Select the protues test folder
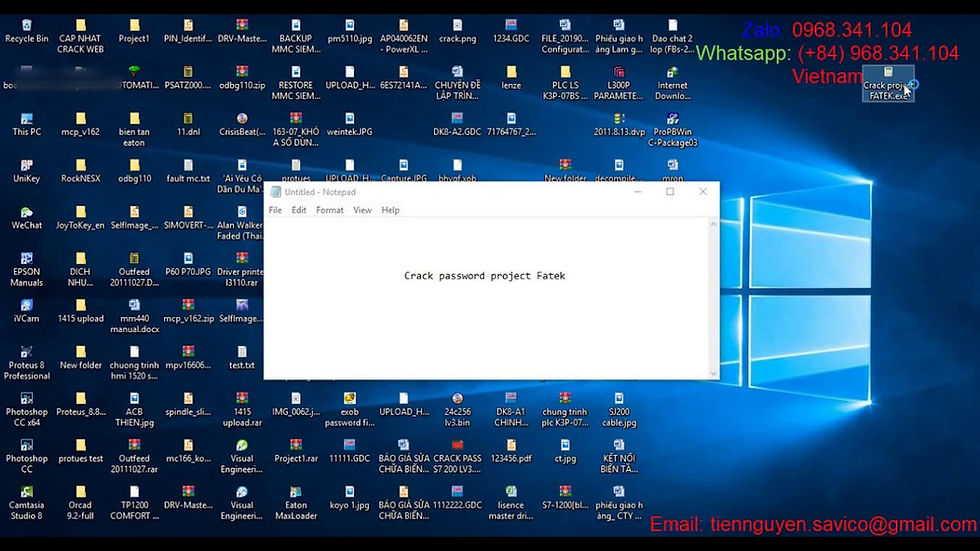Image resolution: width=980 pixels, height=551 pixels. pos(81,452)
